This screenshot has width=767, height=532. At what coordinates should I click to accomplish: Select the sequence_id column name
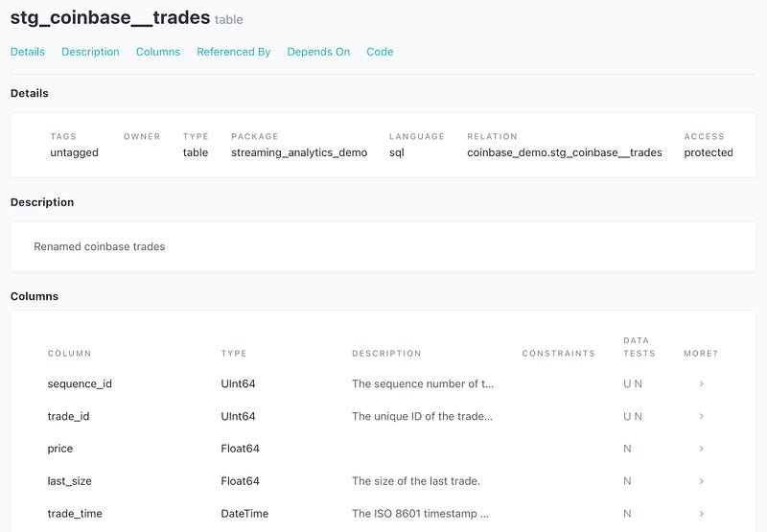click(x=80, y=383)
